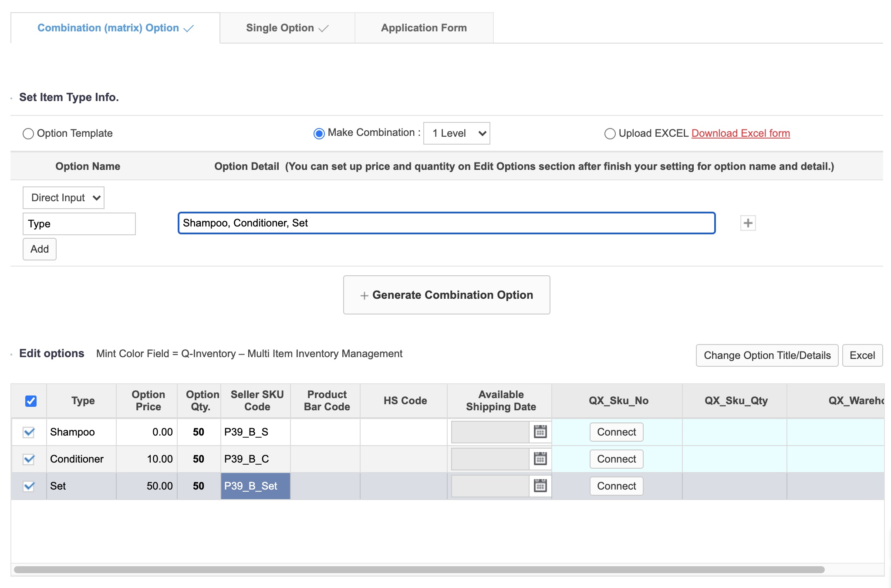Select the Option Template radio button
The width and height of the screenshot is (891, 588).
click(x=28, y=134)
